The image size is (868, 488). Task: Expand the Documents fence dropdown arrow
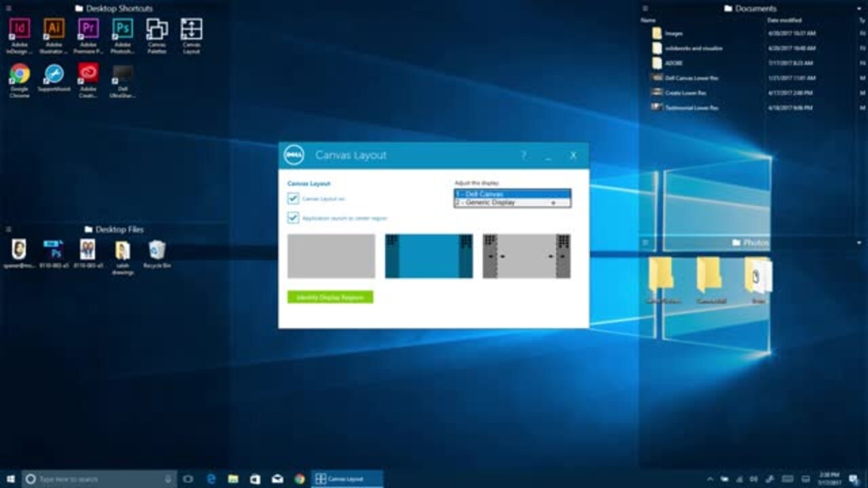click(859, 9)
